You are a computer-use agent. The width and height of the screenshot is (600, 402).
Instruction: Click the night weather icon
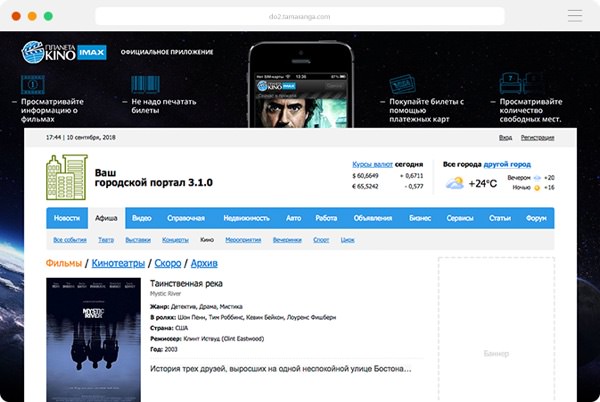click(537, 188)
